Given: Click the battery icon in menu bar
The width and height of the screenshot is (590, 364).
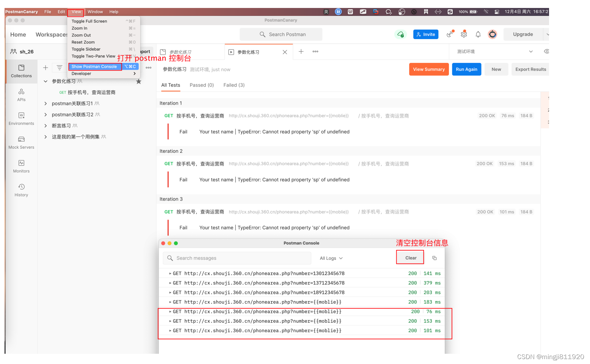Looking at the screenshot, I should click(473, 12).
